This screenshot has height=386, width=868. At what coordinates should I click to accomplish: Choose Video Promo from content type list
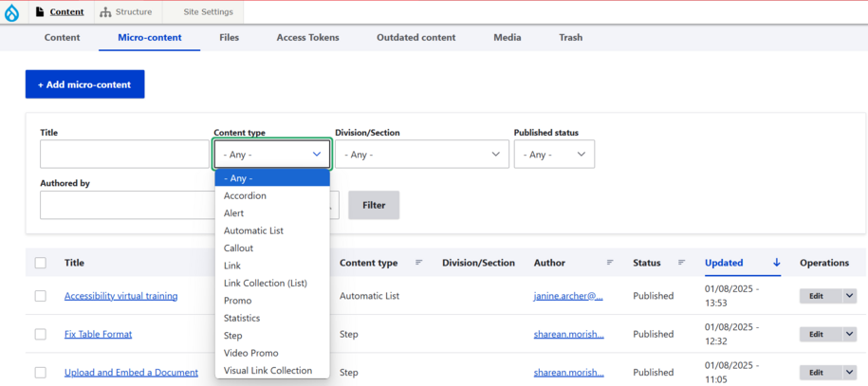251,353
